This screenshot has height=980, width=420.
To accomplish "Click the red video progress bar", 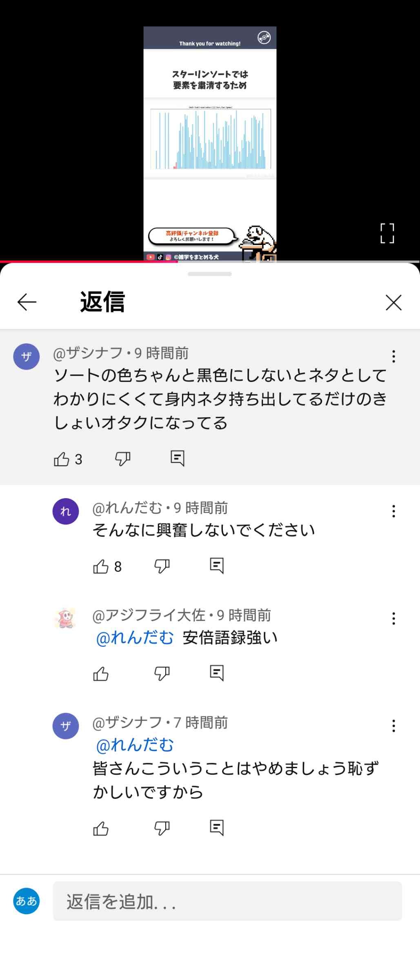I will click(89, 261).
